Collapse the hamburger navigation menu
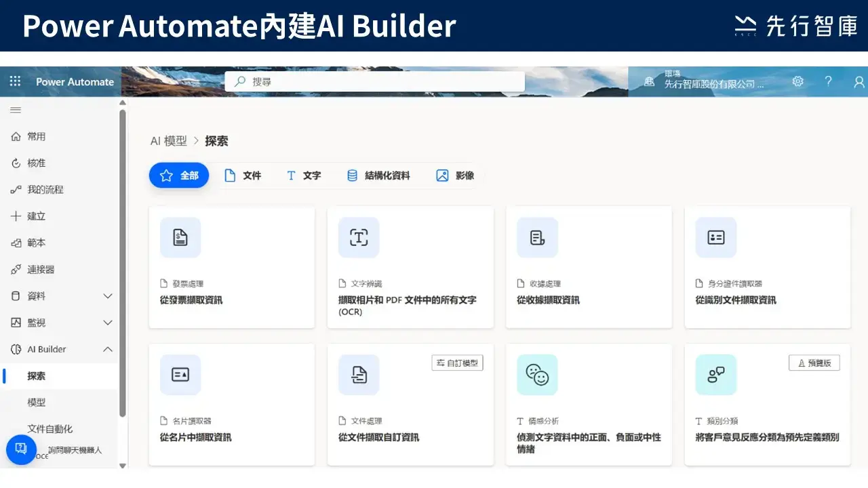This screenshot has height=488, width=868. point(16,110)
